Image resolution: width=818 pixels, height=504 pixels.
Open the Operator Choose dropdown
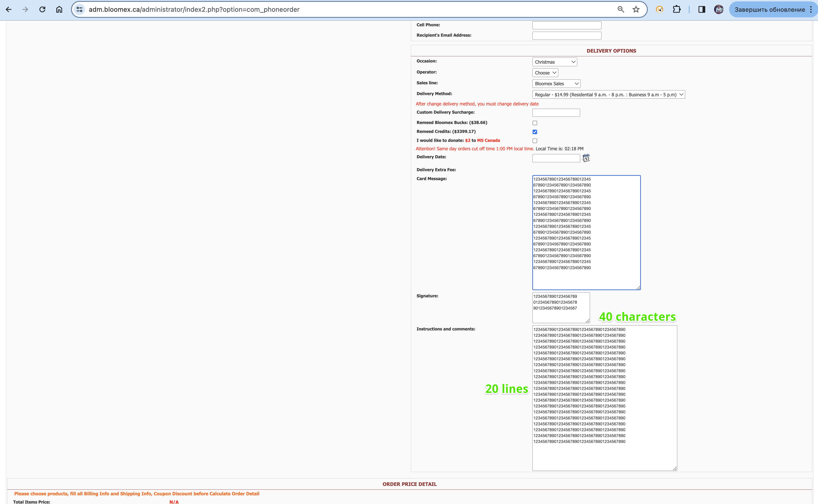(545, 73)
